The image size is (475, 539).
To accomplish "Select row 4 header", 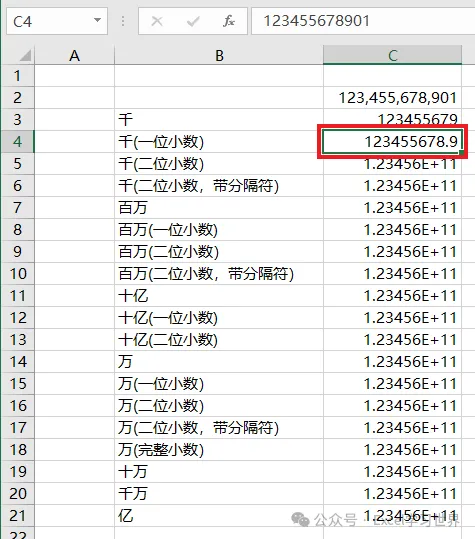I will 18,142.
